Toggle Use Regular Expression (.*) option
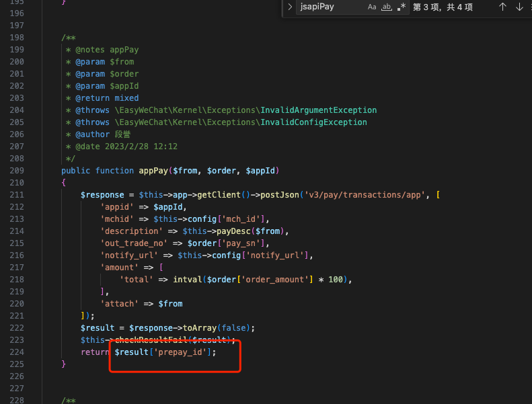This screenshot has width=532, height=404. pyautogui.click(x=402, y=7)
